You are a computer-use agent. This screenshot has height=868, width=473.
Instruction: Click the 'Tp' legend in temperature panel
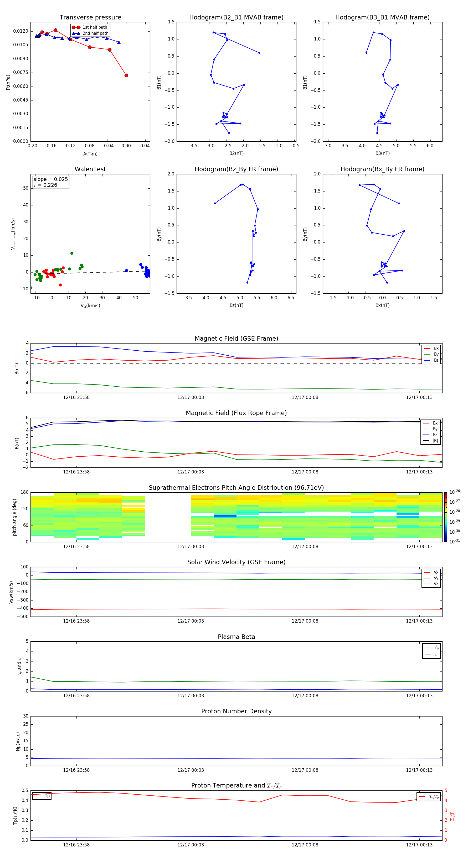(x=42, y=796)
